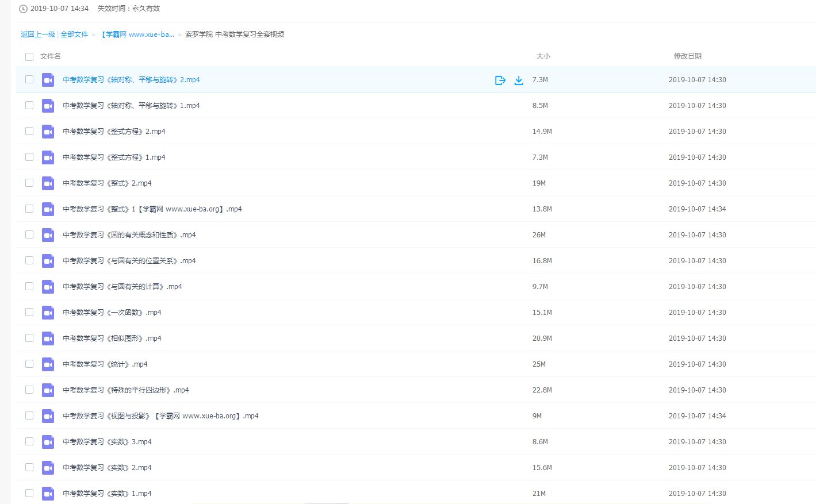
Task: Check the box for 轴对称、平移与旋转 1.mp4
Action: 29,105
